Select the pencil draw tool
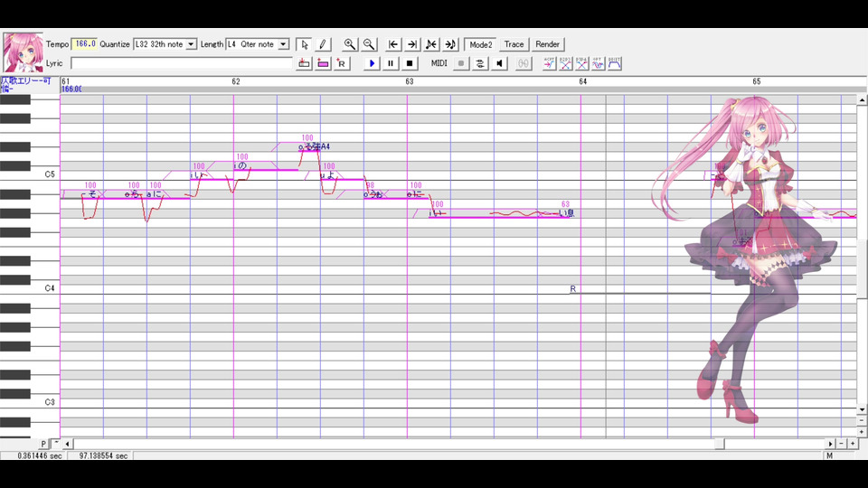 point(322,44)
